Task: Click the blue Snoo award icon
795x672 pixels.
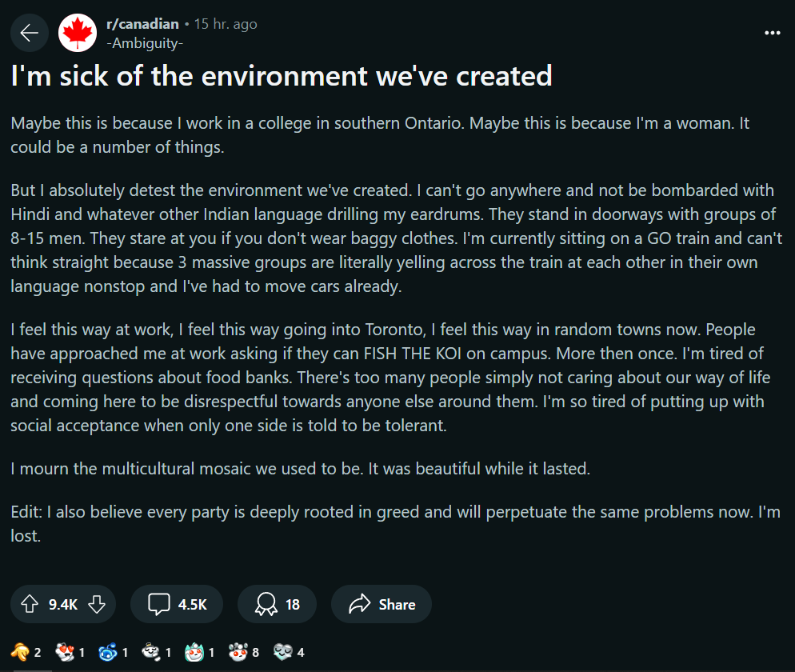Action: (107, 652)
